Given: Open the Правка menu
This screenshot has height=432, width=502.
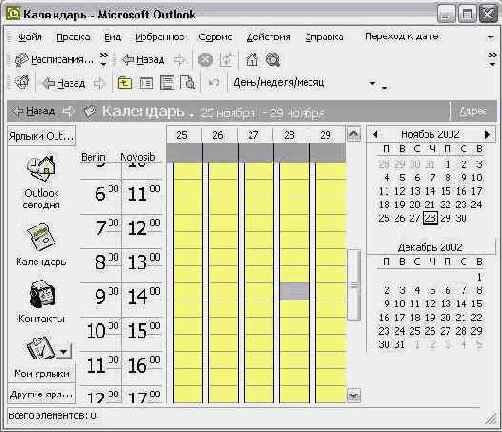Looking at the screenshot, I should [x=73, y=37].
